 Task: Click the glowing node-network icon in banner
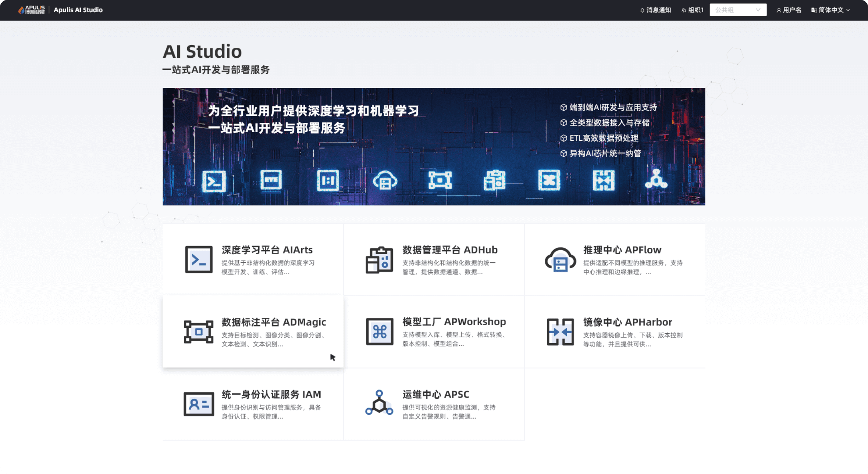tap(656, 179)
